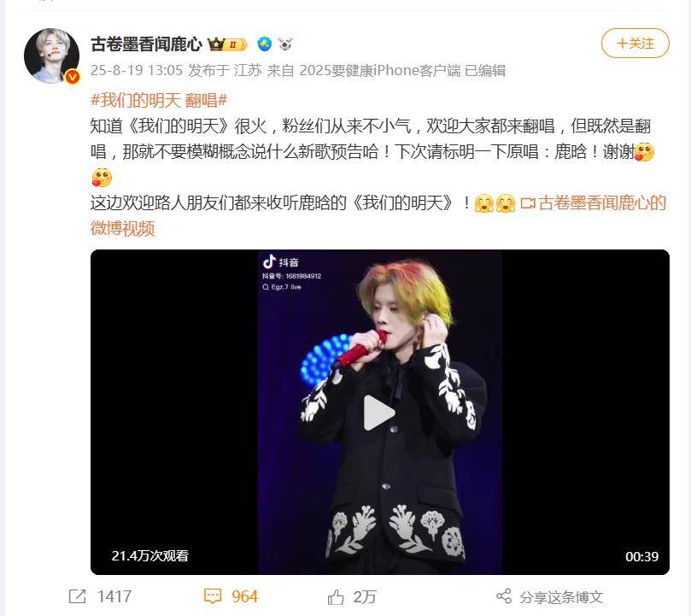Open the #我们的明天 翻唱# hashtag
Screen dimensions: 691x616
159,101
